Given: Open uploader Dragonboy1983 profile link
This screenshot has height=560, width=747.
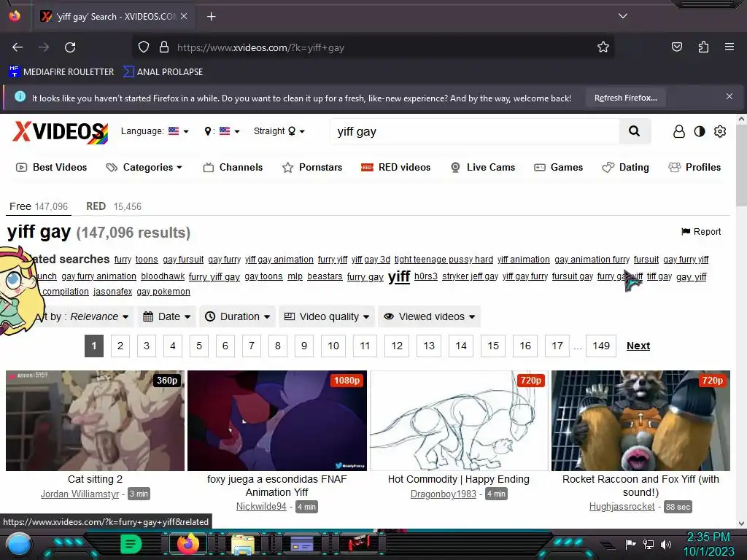Looking at the screenshot, I should pos(444,494).
